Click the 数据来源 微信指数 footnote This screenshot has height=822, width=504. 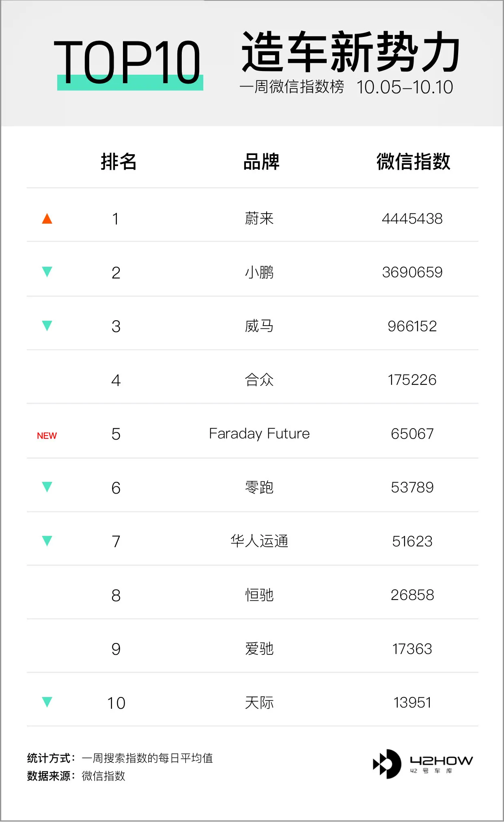[76, 776]
